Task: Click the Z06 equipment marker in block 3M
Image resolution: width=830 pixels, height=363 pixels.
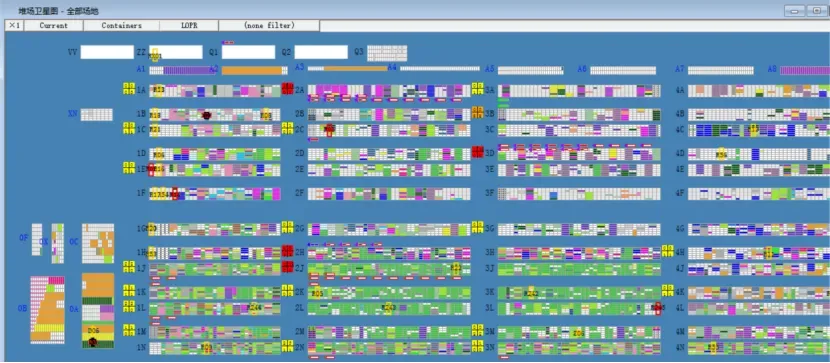Action: click(579, 333)
